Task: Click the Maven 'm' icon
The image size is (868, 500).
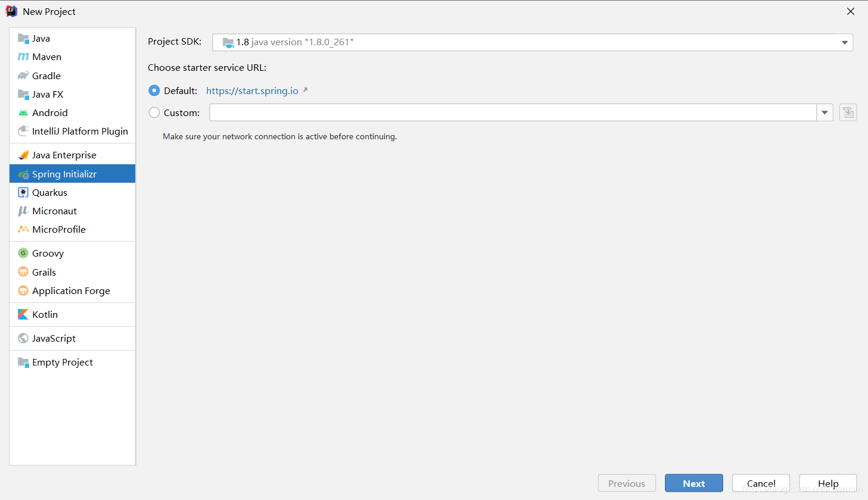Action: [23, 57]
